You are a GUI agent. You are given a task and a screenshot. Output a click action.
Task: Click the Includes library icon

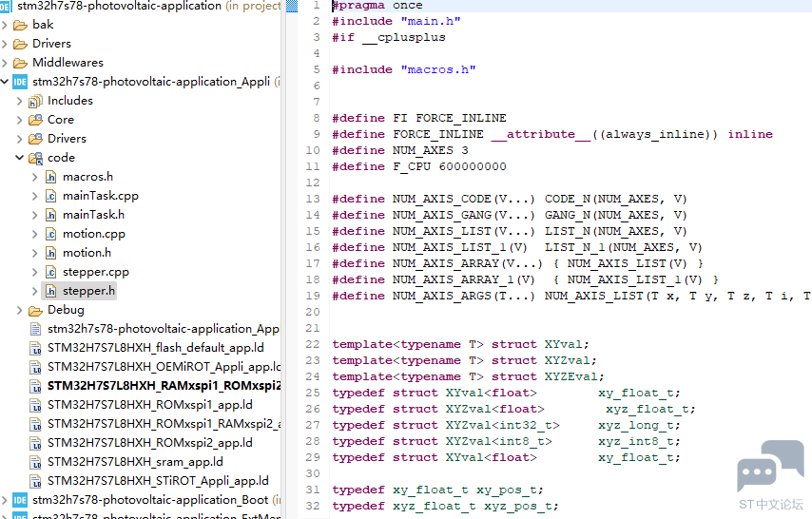click(x=35, y=101)
